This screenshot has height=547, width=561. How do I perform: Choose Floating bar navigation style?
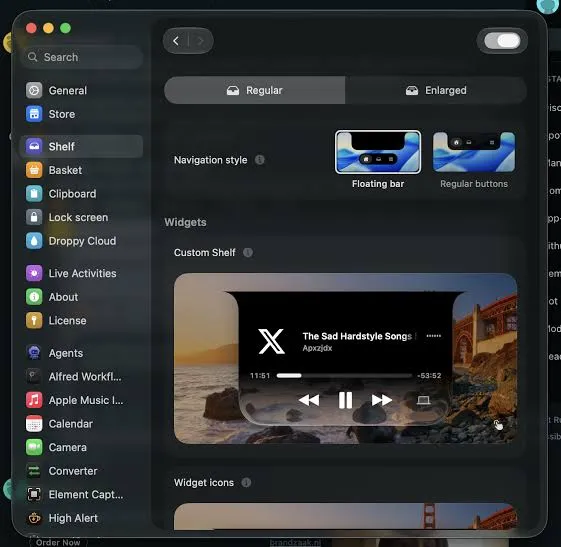click(378, 152)
